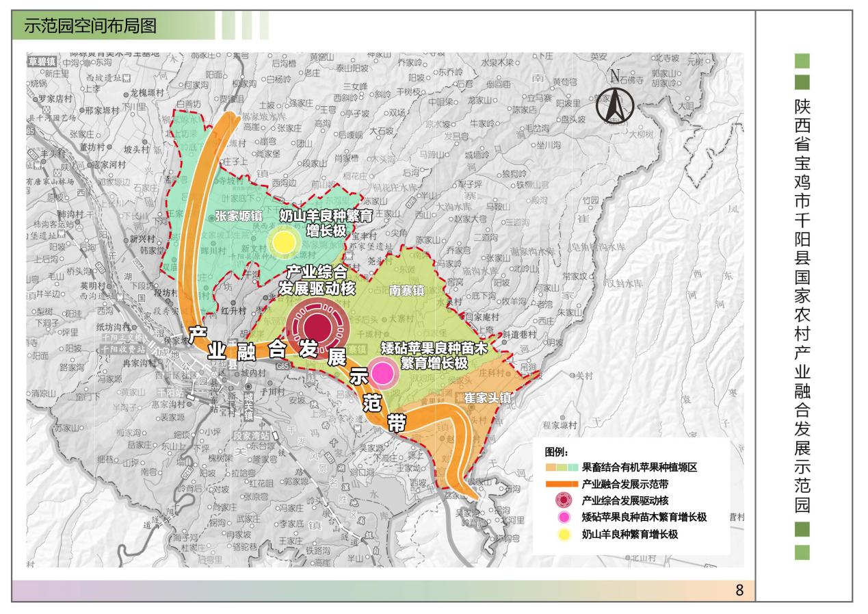The width and height of the screenshot is (868, 614).
Task: Click the north arrow compass symbol
Action: (614, 103)
